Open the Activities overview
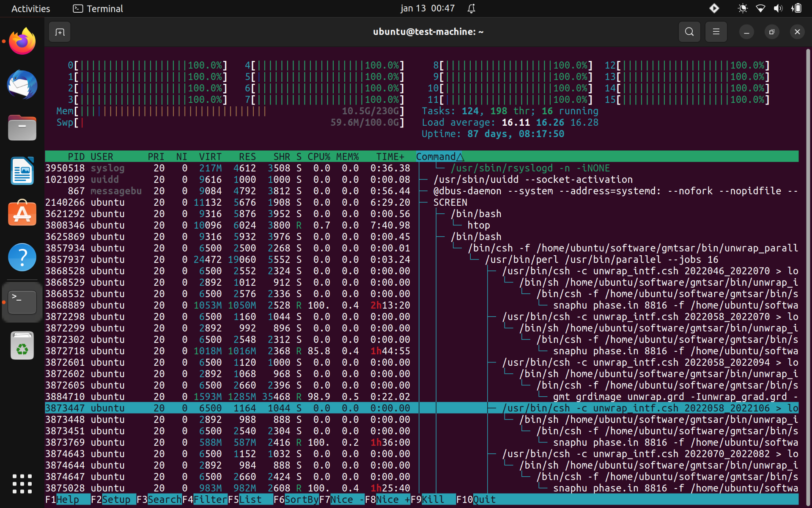 30,8
